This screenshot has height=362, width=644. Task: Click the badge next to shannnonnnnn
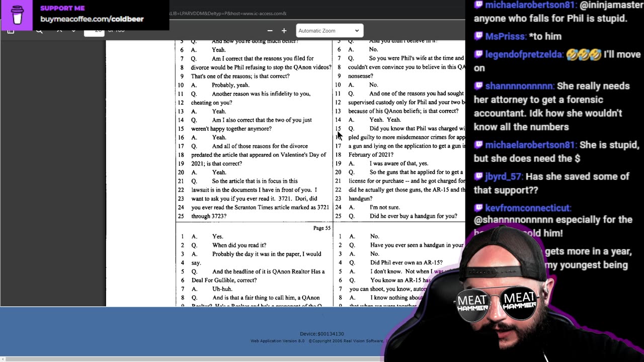[x=478, y=86]
